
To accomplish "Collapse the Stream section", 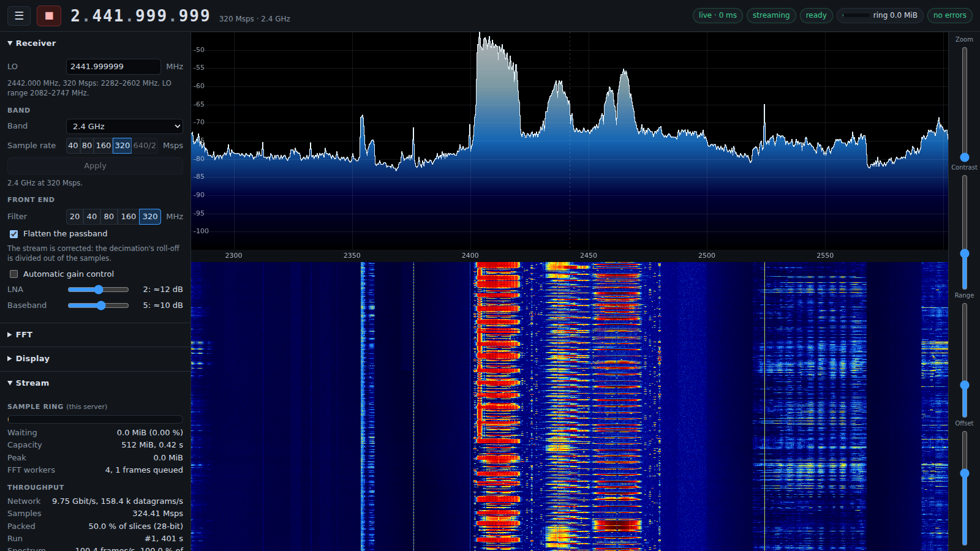I will click(x=28, y=383).
